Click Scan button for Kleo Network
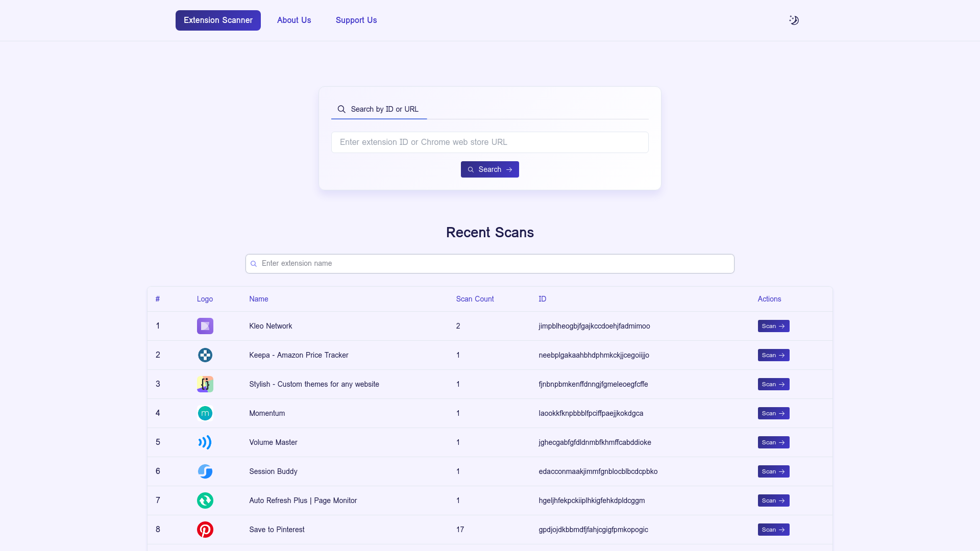The height and width of the screenshot is (551, 980). (x=773, y=325)
